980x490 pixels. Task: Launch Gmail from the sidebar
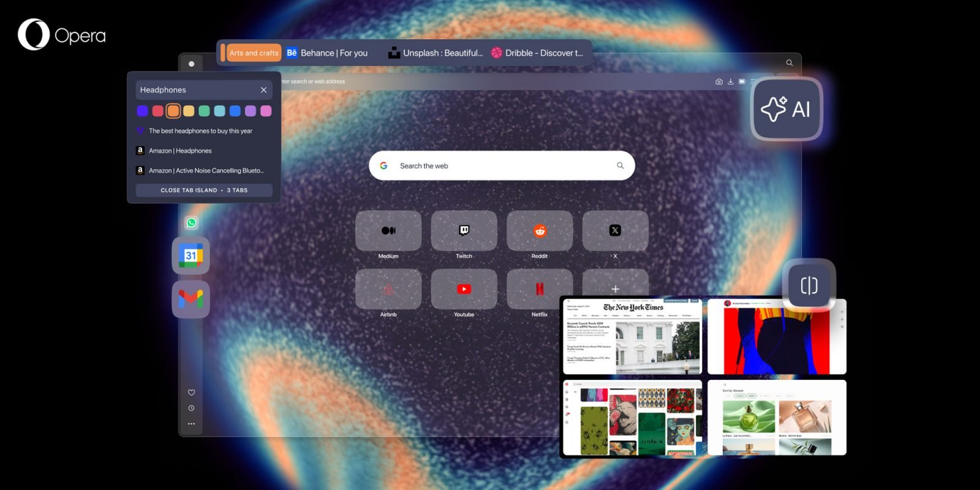point(191,299)
